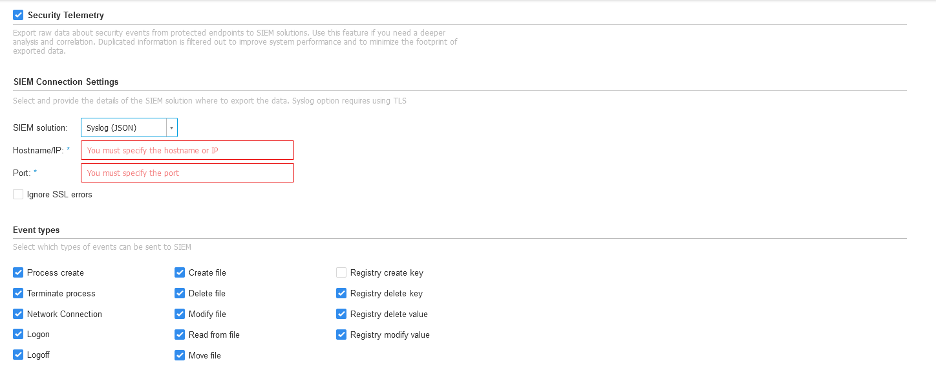This screenshot has width=936, height=374.
Task: Toggle the Move file checkbox
Action: pyautogui.click(x=180, y=355)
